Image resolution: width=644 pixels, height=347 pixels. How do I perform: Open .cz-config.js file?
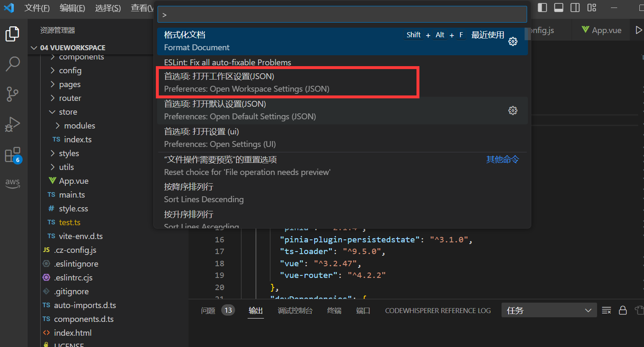point(75,250)
